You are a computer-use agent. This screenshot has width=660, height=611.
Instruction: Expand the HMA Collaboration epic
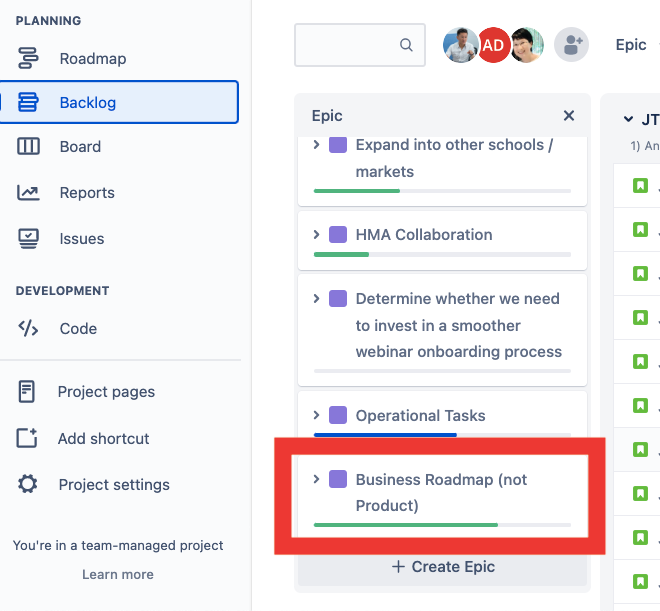[x=316, y=234]
